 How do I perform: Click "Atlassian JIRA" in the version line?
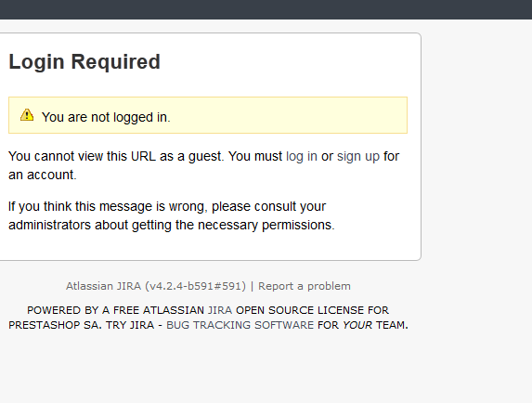[103, 286]
